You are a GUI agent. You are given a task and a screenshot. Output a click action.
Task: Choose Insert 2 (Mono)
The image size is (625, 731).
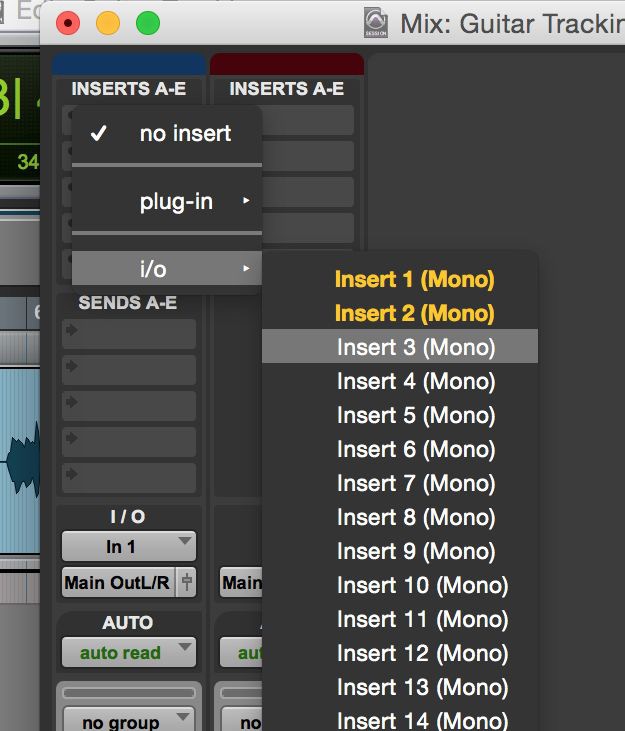point(400,313)
